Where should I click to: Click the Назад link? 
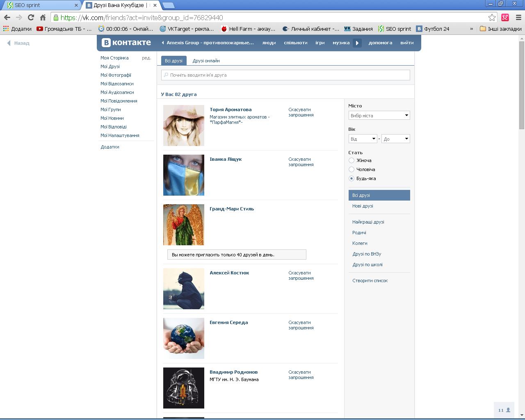[x=18, y=43]
